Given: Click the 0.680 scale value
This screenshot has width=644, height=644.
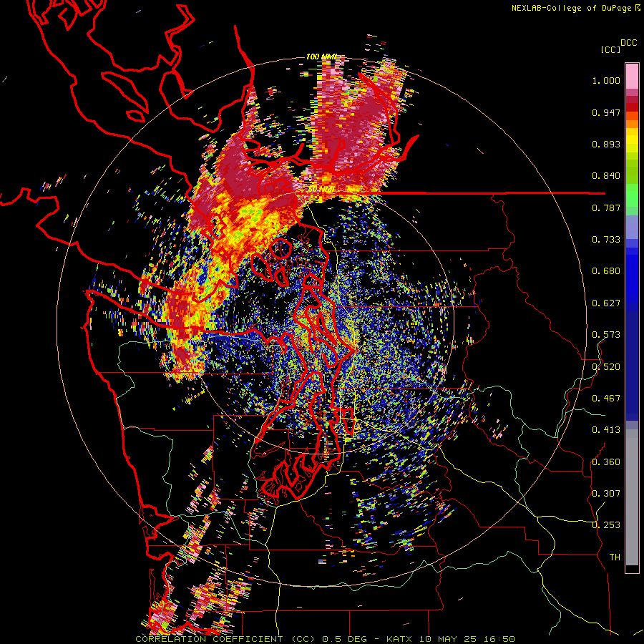Looking at the screenshot, I should pyautogui.click(x=606, y=271).
